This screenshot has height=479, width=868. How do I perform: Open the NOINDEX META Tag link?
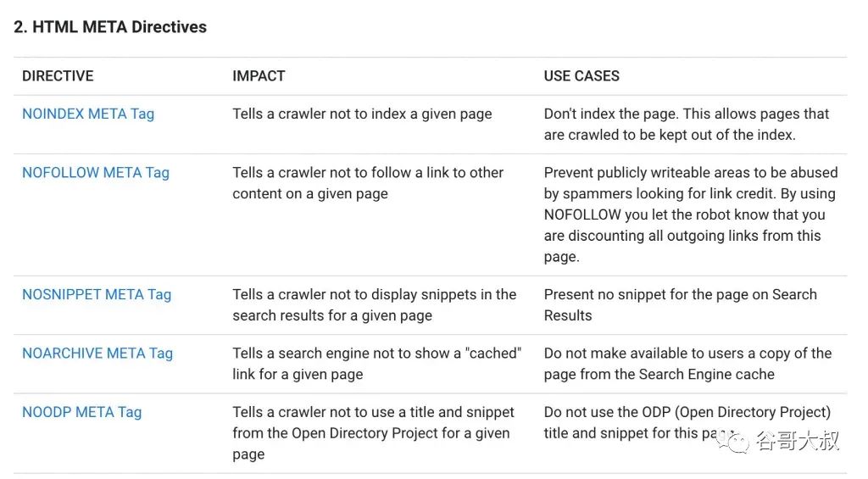[x=88, y=114]
